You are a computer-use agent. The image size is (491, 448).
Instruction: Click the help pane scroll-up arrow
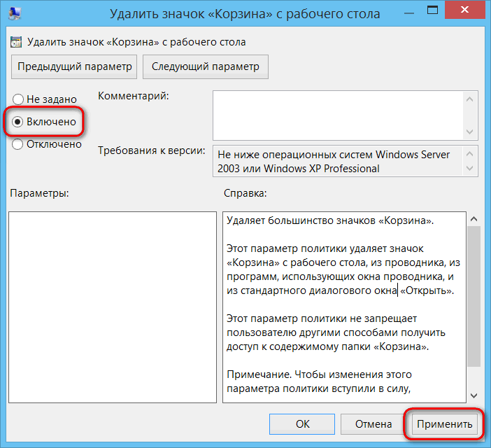point(474,219)
